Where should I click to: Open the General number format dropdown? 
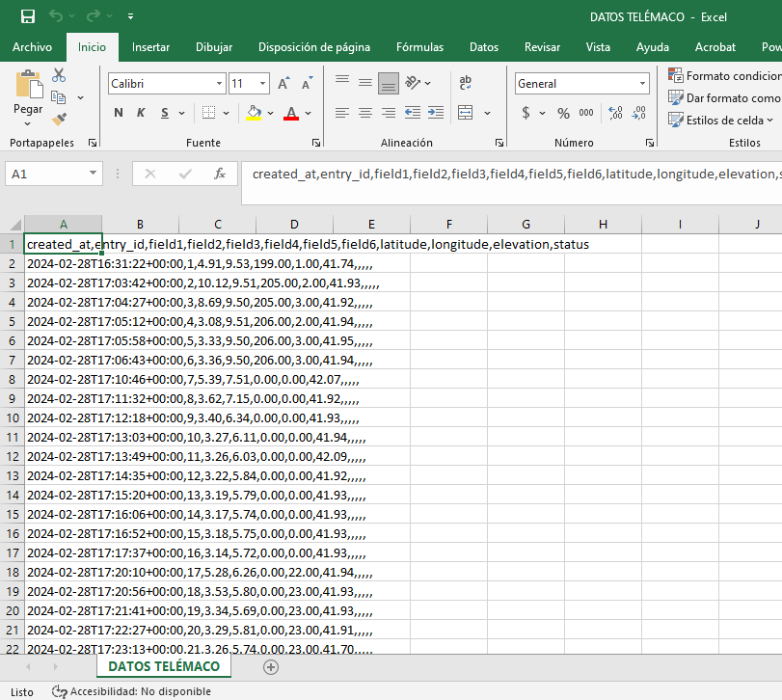(x=642, y=83)
